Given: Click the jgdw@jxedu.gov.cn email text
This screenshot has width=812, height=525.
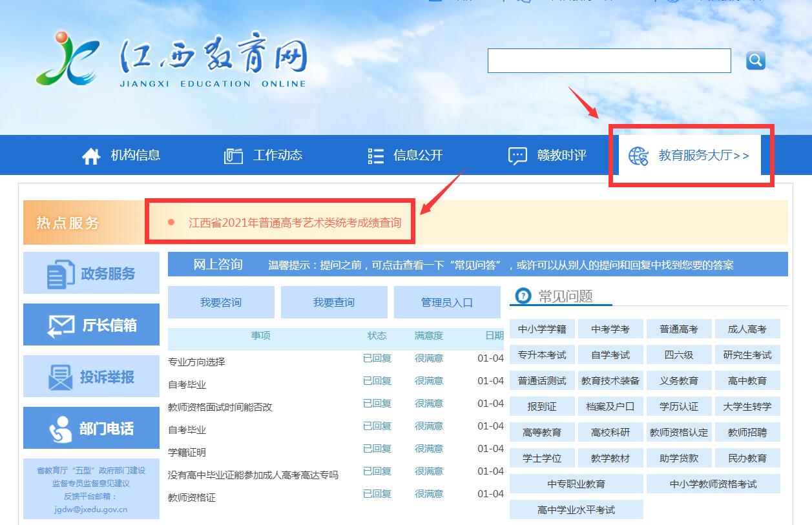Looking at the screenshot, I should [91, 509].
